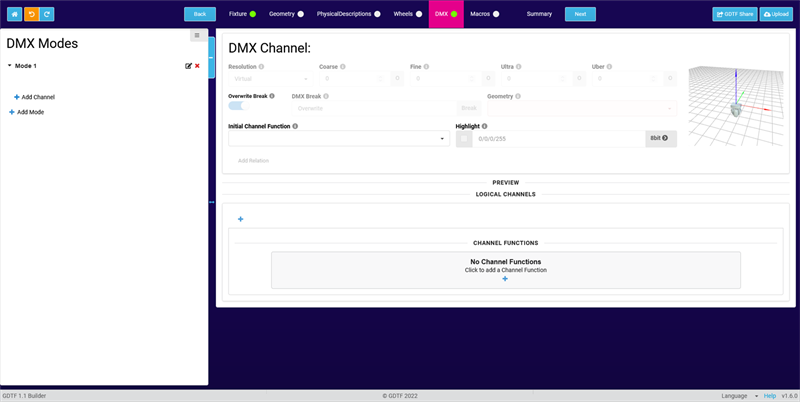Open the Macros tab
Screen dimensions: 800x402
click(x=480, y=14)
